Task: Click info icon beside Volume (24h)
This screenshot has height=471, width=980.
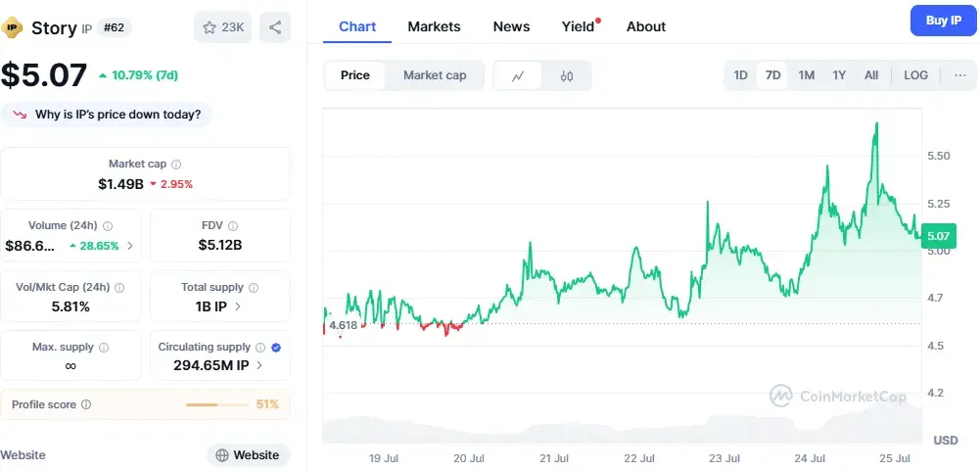Action: pyautogui.click(x=108, y=226)
